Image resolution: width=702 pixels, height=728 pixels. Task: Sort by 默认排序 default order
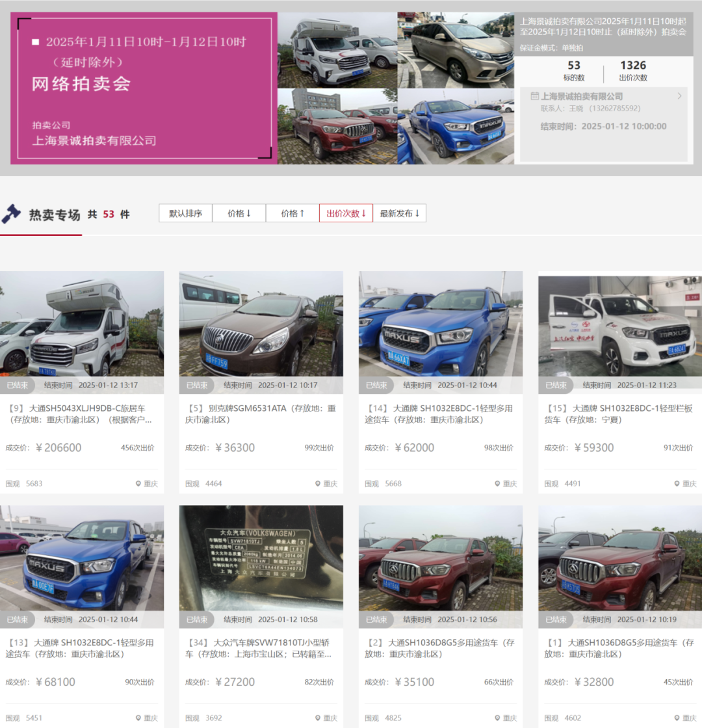coord(185,213)
